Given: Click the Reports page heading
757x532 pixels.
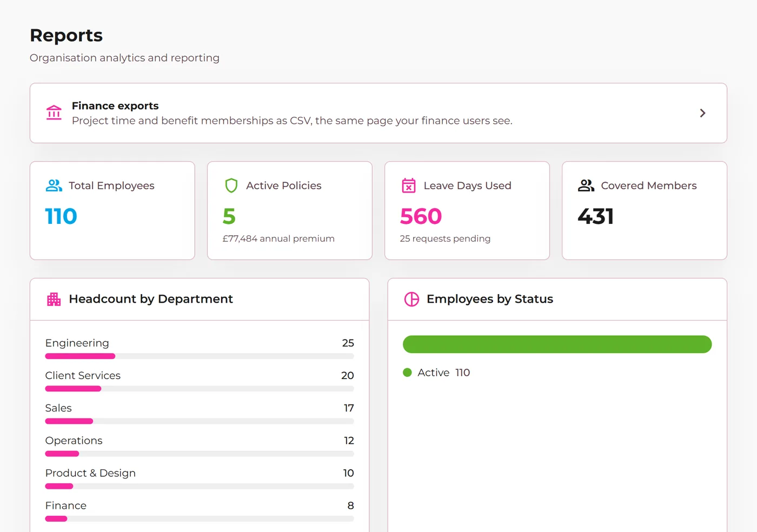Looking at the screenshot, I should pos(66,35).
